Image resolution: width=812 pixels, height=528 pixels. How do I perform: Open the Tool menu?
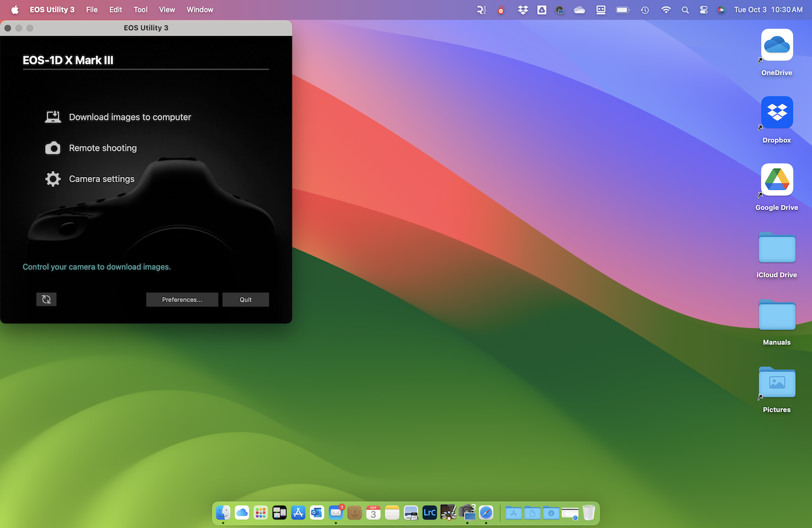point(140,10)
